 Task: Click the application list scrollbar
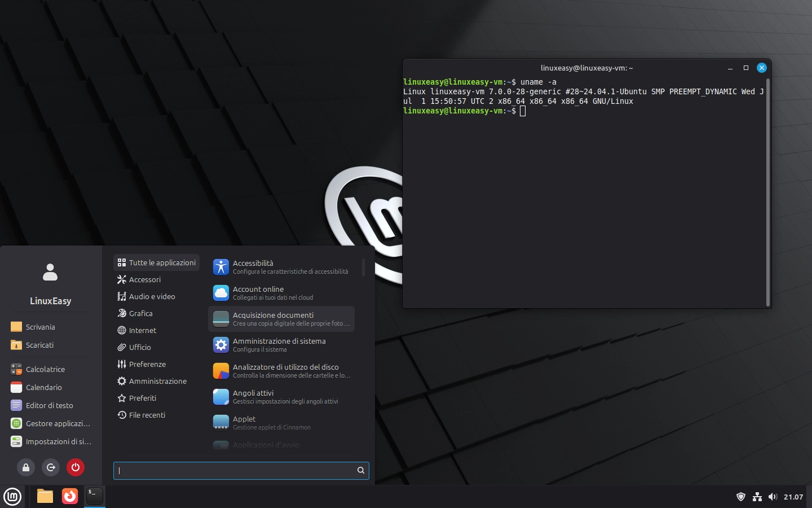(363, 268)
